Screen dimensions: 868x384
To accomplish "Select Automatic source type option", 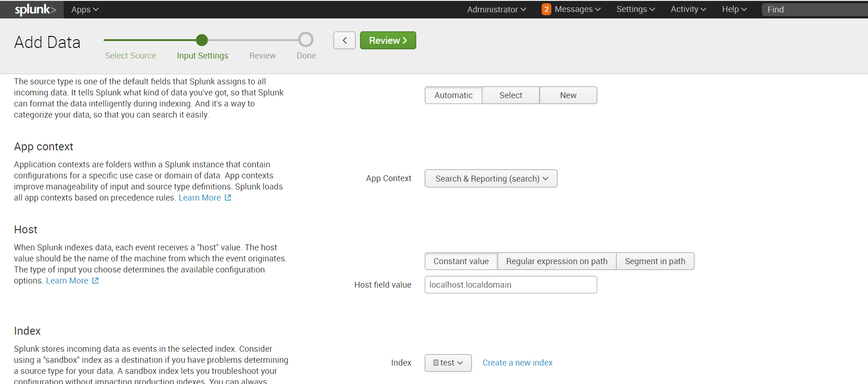I will [x=453, y=95].
